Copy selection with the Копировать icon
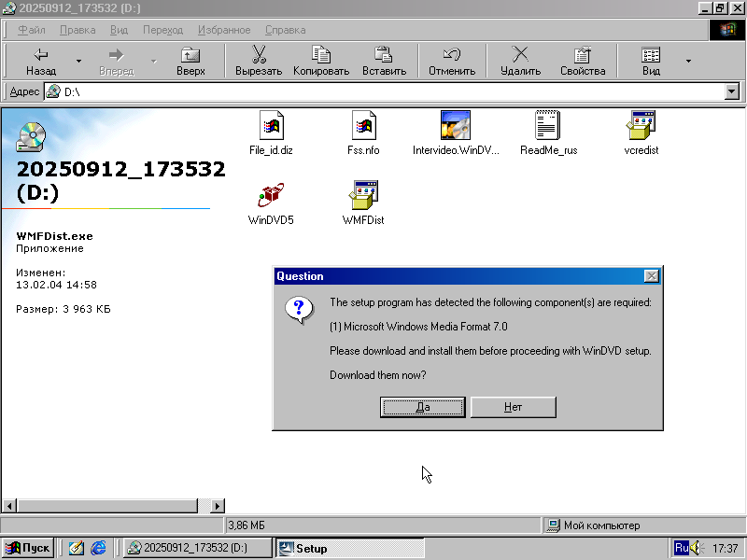747x560 pixels. pyautogui.click(x=321, y=61)
